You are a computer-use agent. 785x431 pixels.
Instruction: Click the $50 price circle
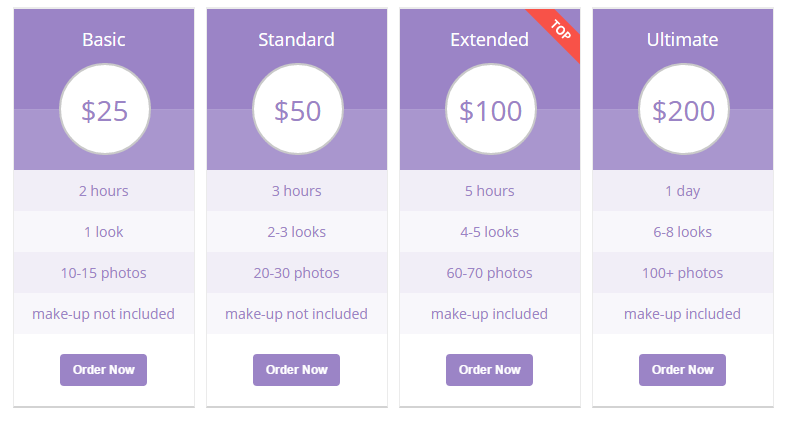point(297,110)
